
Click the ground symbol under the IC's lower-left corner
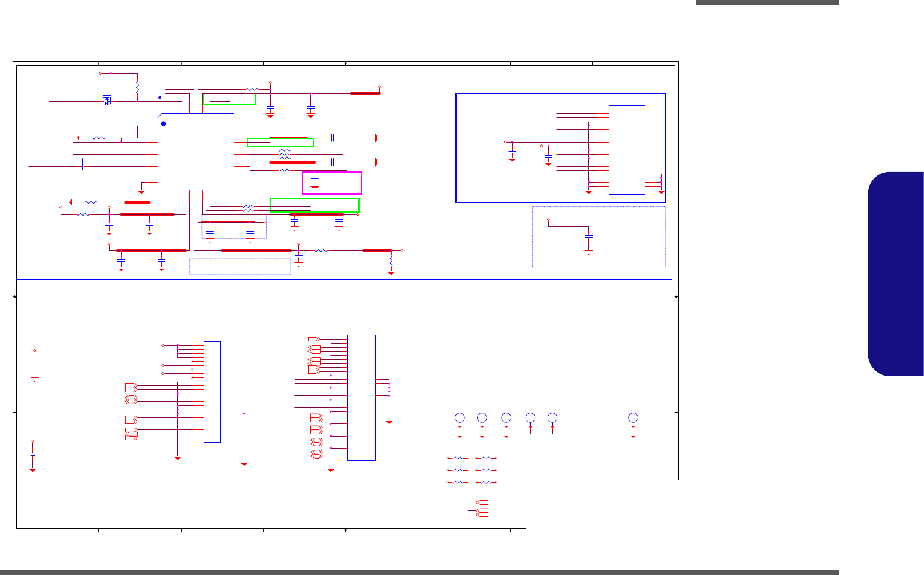tap(142, 190)
